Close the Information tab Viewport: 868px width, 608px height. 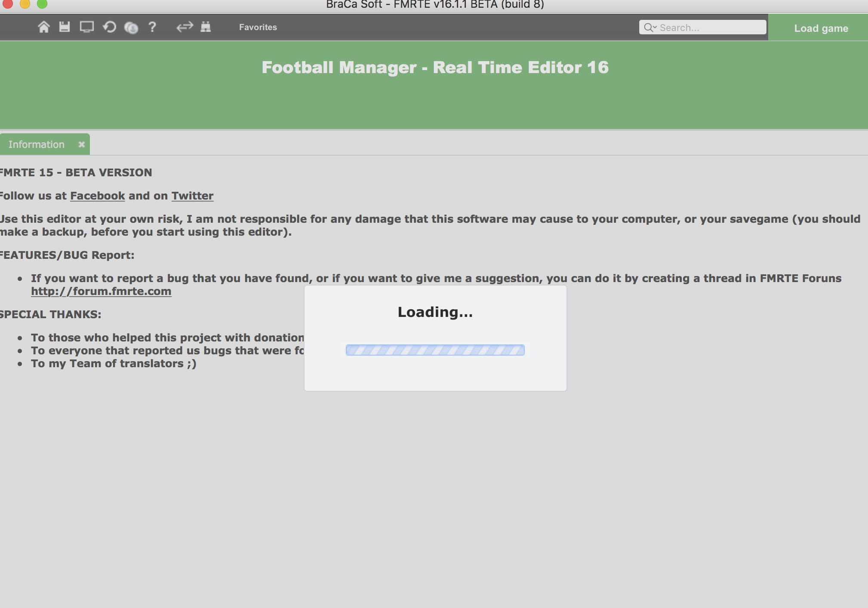coord(81,144)
